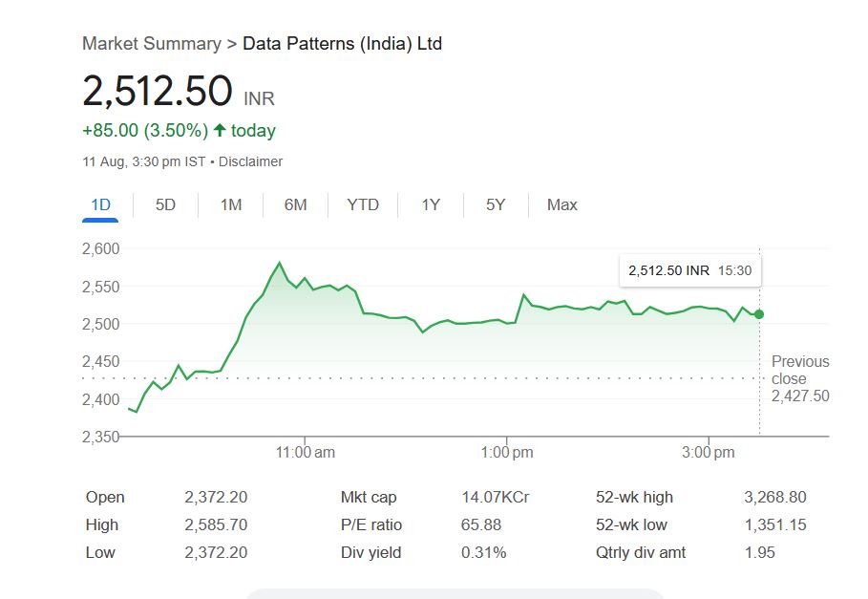The image size is (868, 599).
Task: Select the YTD tab
Action: (x=363, y=204)
